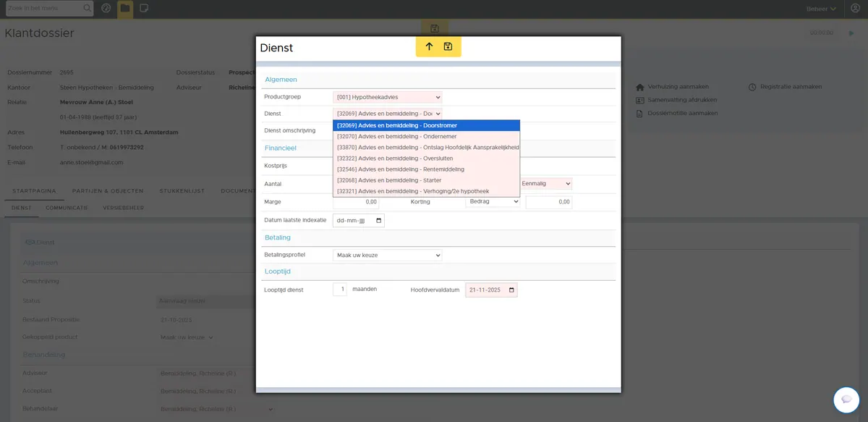This screenshot has height=422, width=868.
Task: Open the Versiebeheer sub-tab
Action: point(124,208)
